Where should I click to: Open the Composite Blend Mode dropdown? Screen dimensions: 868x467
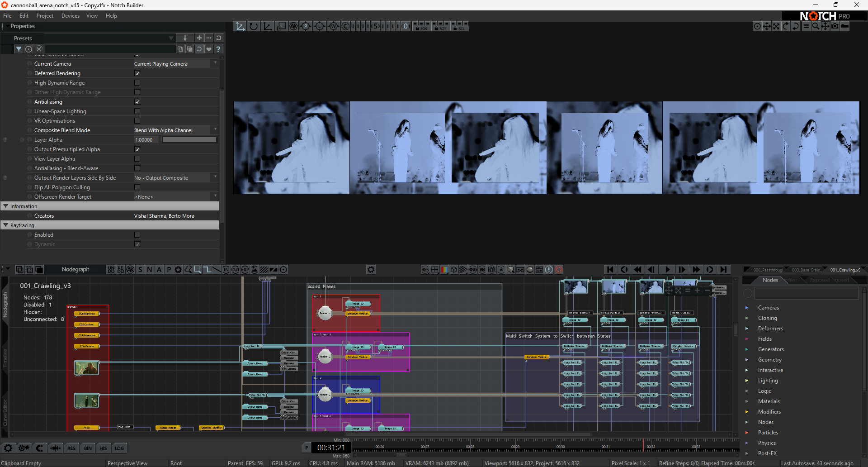pos(175,130)
